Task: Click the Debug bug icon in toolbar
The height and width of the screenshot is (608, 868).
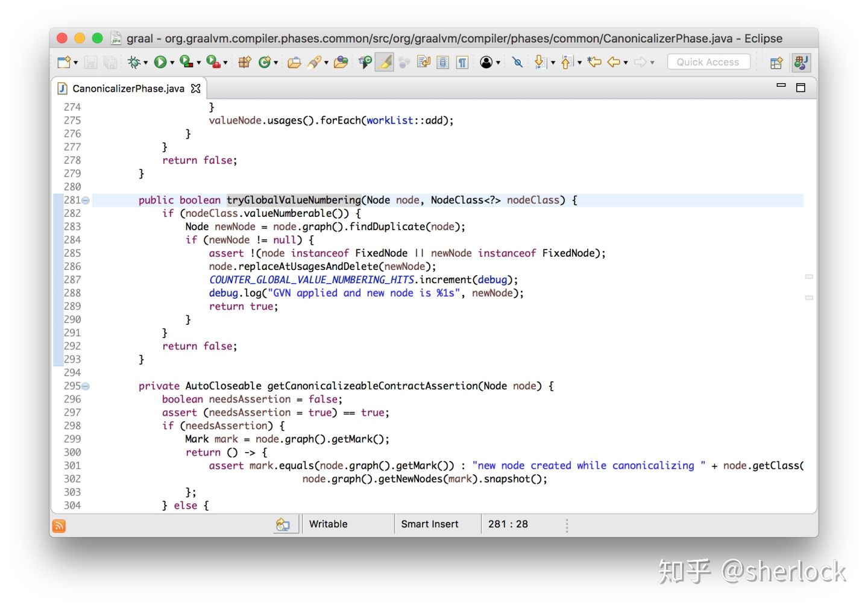Action: [x=134, y=62]
